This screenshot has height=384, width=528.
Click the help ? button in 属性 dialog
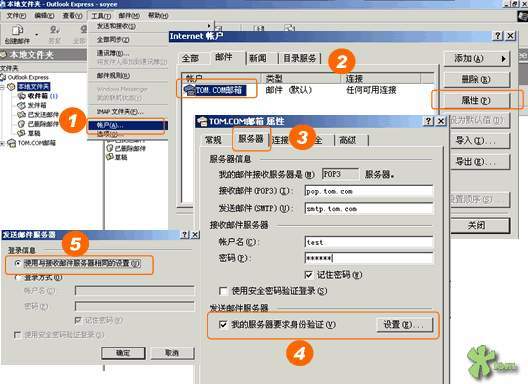pyautogui.click(x=428, y=121)
